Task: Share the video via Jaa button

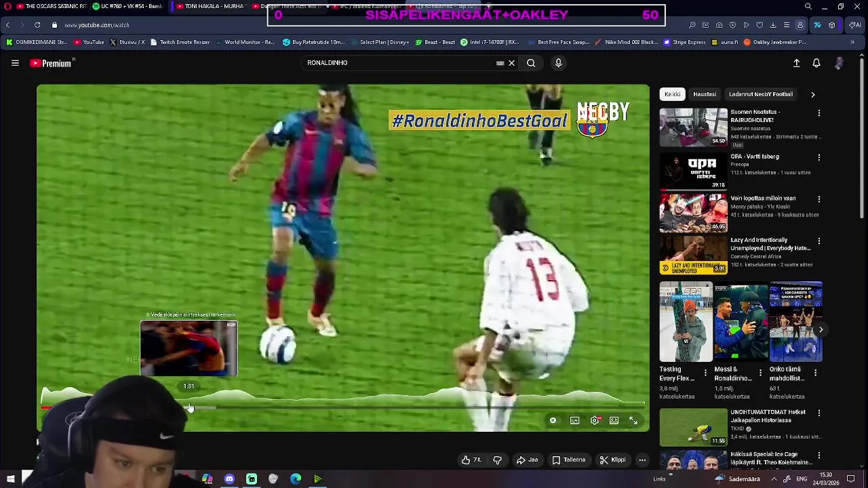Action: 527,460
